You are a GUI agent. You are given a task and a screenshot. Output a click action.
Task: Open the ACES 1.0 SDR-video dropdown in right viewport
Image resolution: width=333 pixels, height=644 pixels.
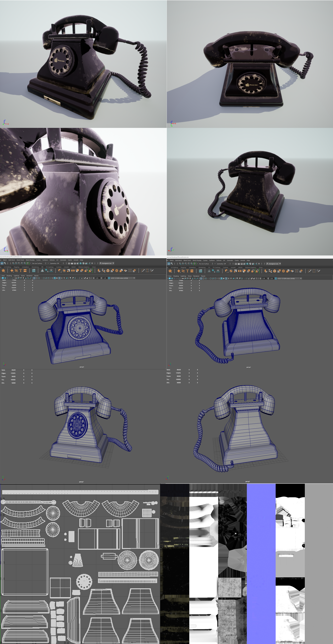click(290, 278)
